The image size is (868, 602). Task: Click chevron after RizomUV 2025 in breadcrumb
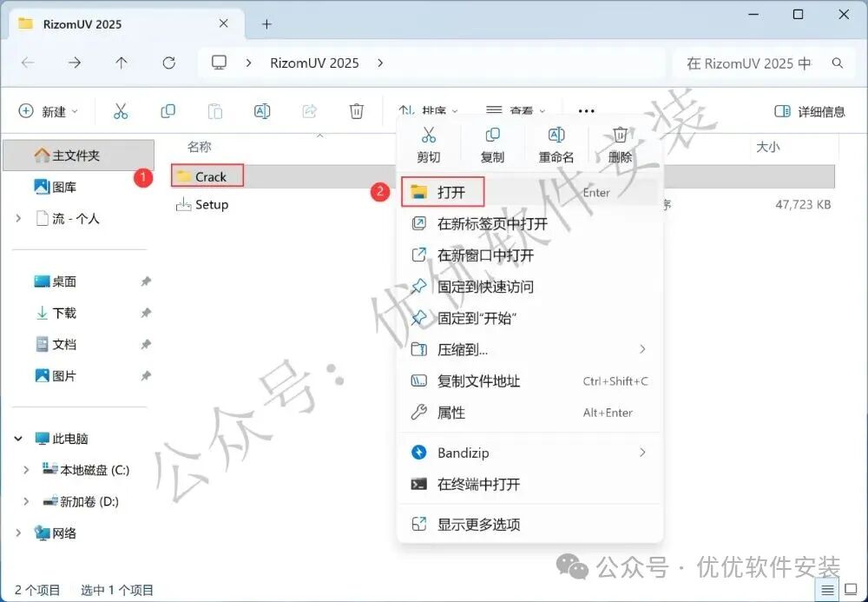380,63
